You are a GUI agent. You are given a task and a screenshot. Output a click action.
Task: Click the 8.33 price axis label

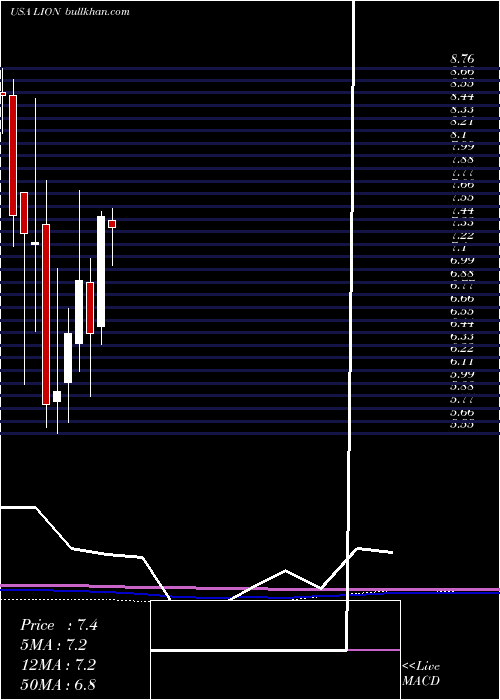click(462, 109)
